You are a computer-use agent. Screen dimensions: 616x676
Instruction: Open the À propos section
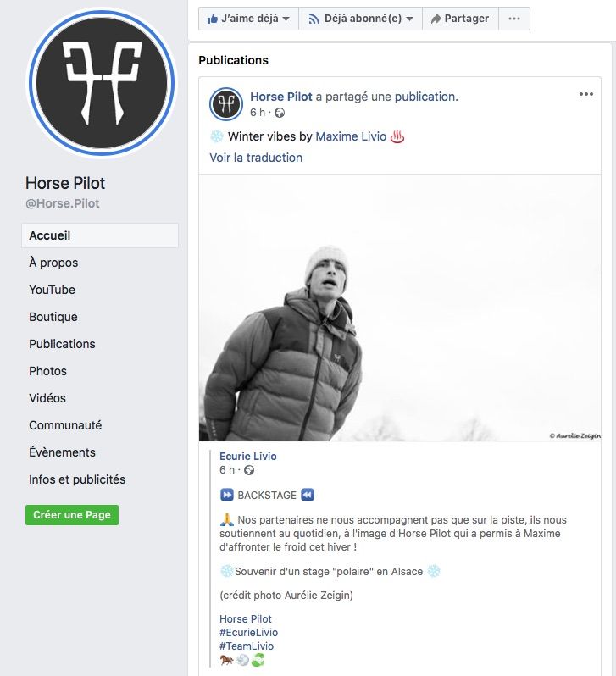(53, 263)
